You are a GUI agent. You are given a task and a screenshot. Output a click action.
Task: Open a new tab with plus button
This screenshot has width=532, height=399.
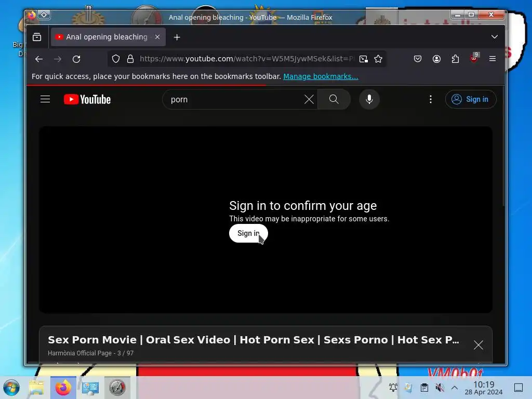pos(177,37)
